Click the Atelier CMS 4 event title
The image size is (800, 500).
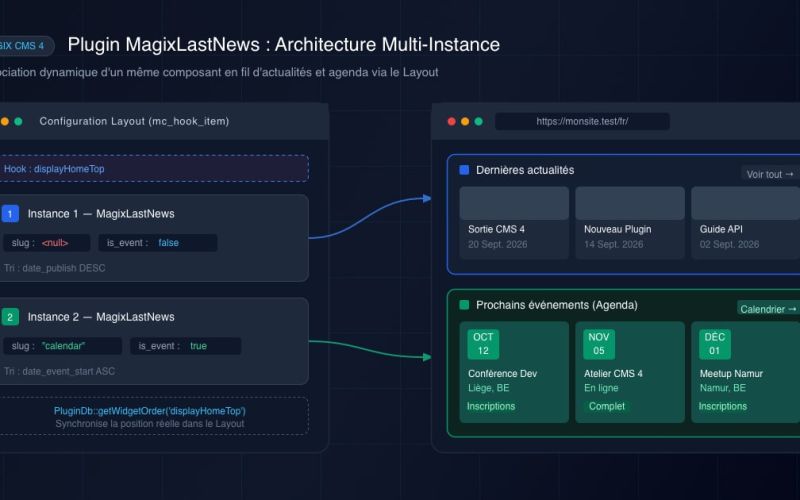pyautogui.click(x=613, y=373)
